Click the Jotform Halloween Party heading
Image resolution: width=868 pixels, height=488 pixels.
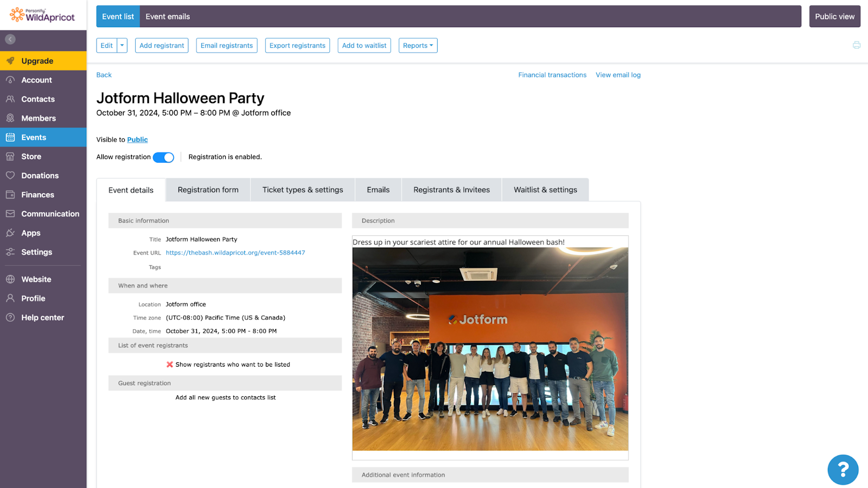point(180,98)
